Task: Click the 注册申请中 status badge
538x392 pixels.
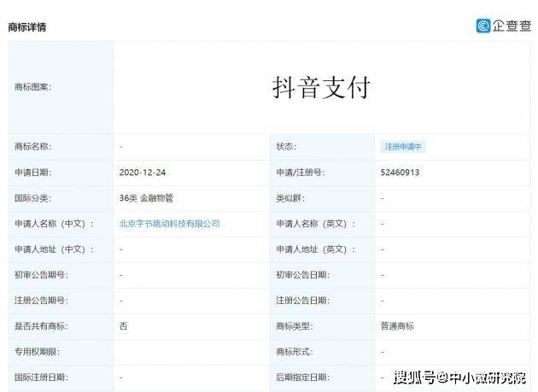Action: 402,147
